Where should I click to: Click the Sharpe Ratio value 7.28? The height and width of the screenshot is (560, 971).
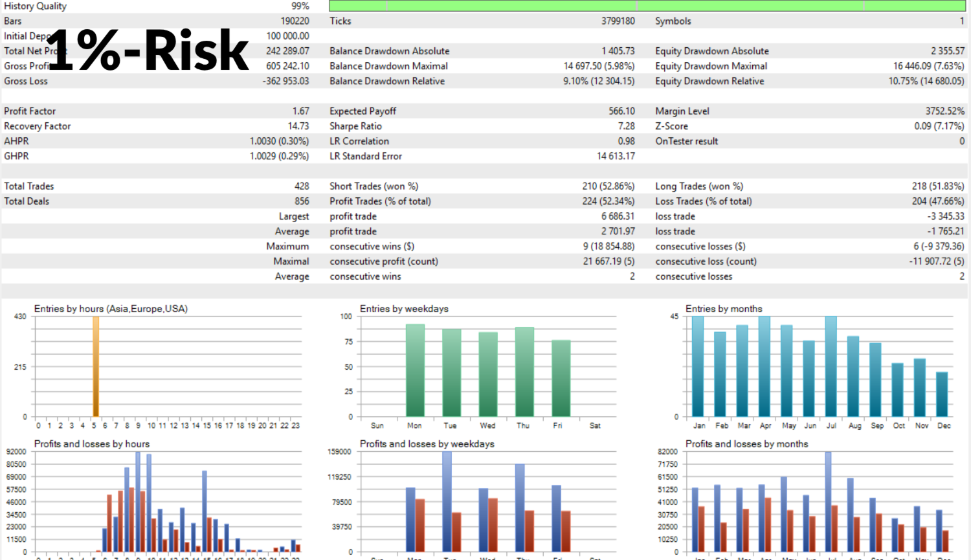coord(627,126)
